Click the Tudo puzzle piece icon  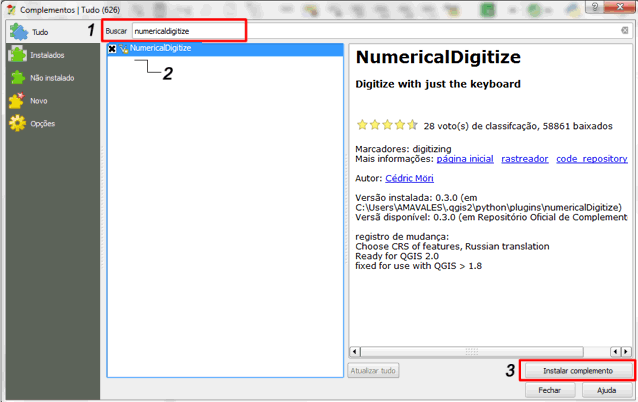[18, 31]
